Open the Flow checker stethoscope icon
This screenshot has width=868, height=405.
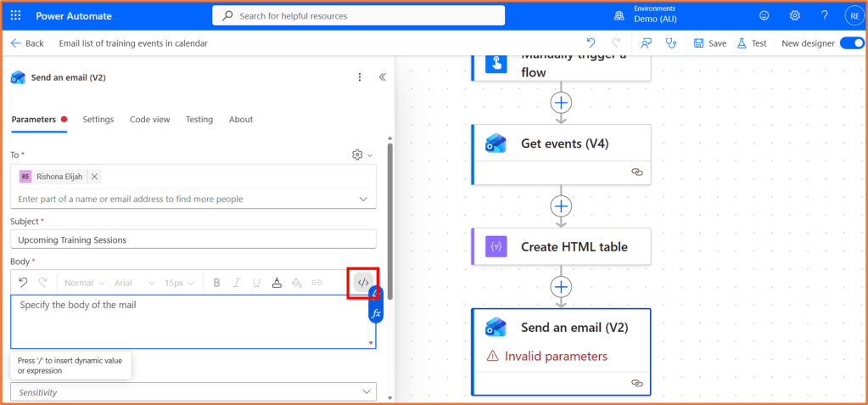pyautogui.click(x=672, y=43)
